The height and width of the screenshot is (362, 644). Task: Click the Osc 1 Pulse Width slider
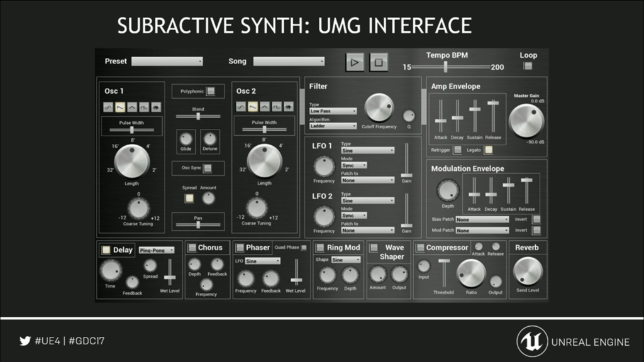point(132,130)
